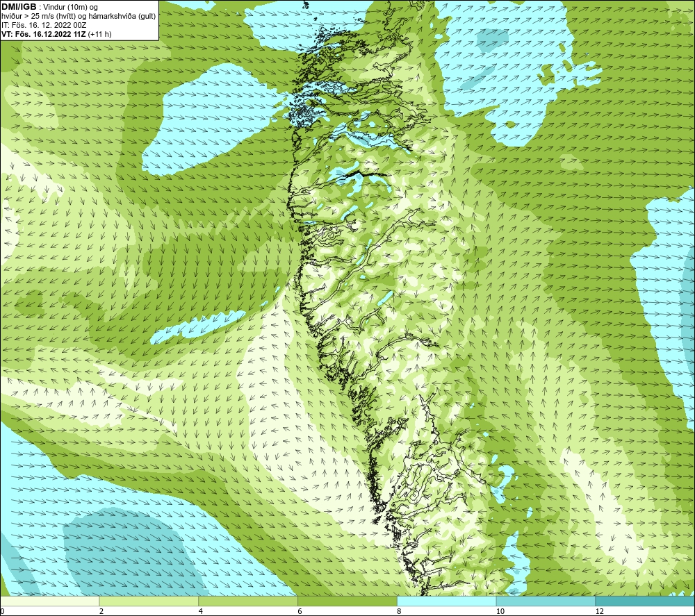The height and width of the screenshot is (616, 695).
Task: Click the 8–10 m/s light cyan legend swatch
Action: [447, 601]
